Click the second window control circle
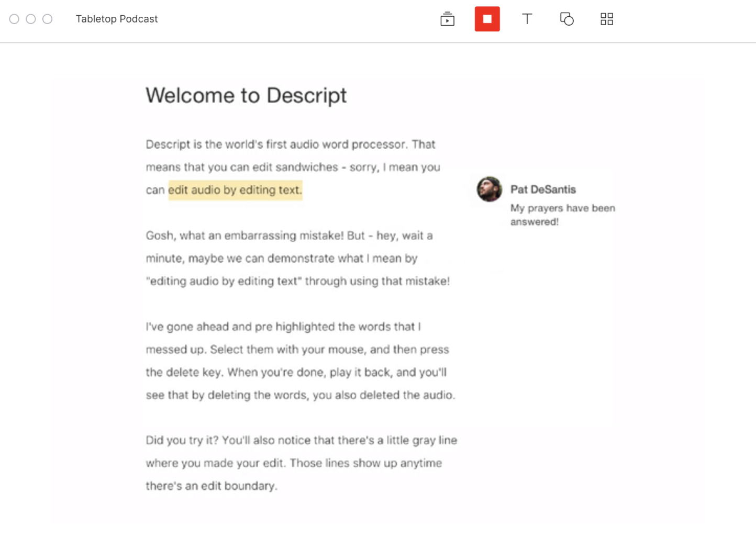This screenshot has height=559, width=756. 31,19
